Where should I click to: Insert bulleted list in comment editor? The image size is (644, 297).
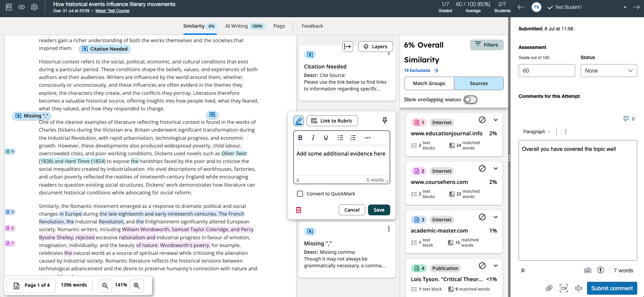(340, 138)
